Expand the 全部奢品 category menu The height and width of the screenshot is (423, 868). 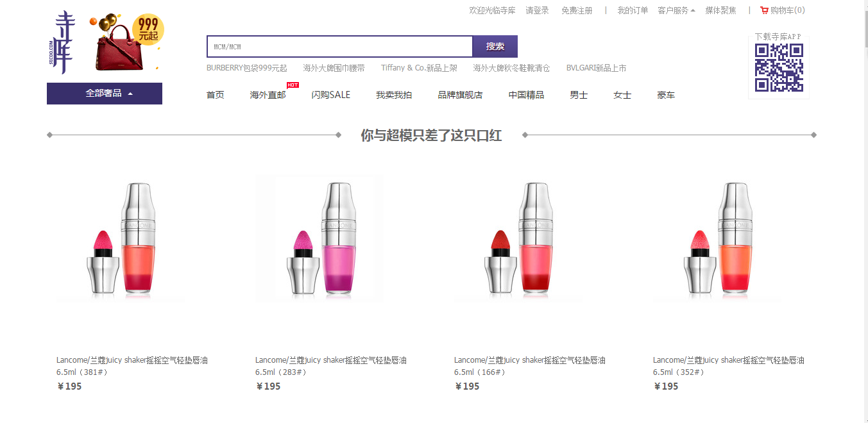(x=105, y=94)
